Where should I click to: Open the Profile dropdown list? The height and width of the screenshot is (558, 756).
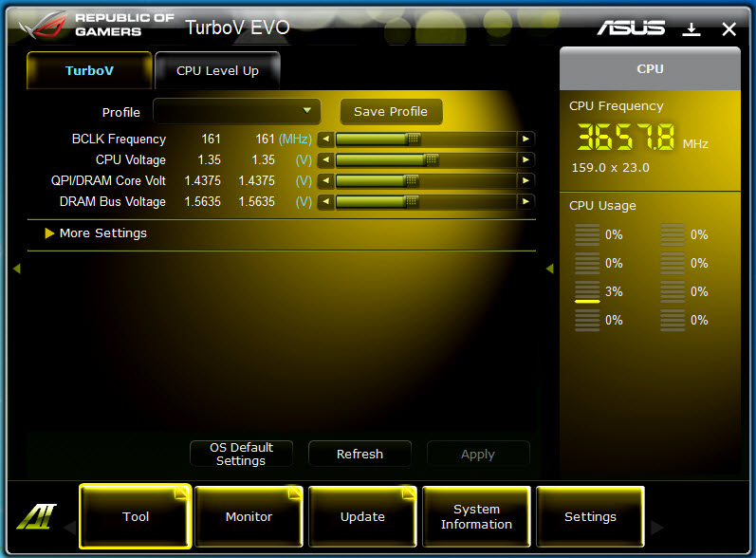[237, 111]
